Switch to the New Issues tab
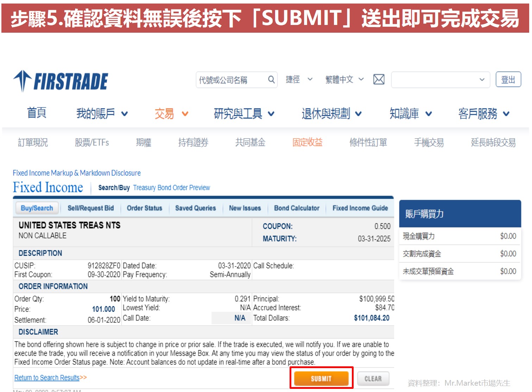Image resolution: width=532 pixels, height=392 pixels. [245, 208]
